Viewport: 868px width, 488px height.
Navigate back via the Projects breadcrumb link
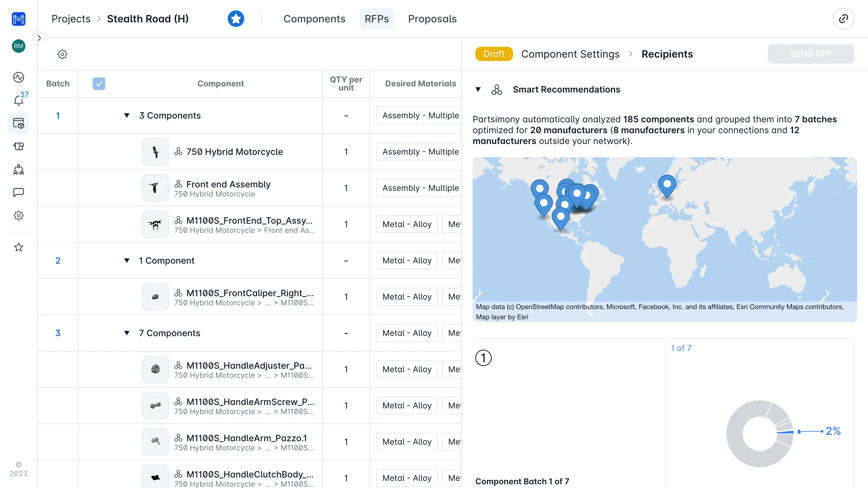click(71, 19)
